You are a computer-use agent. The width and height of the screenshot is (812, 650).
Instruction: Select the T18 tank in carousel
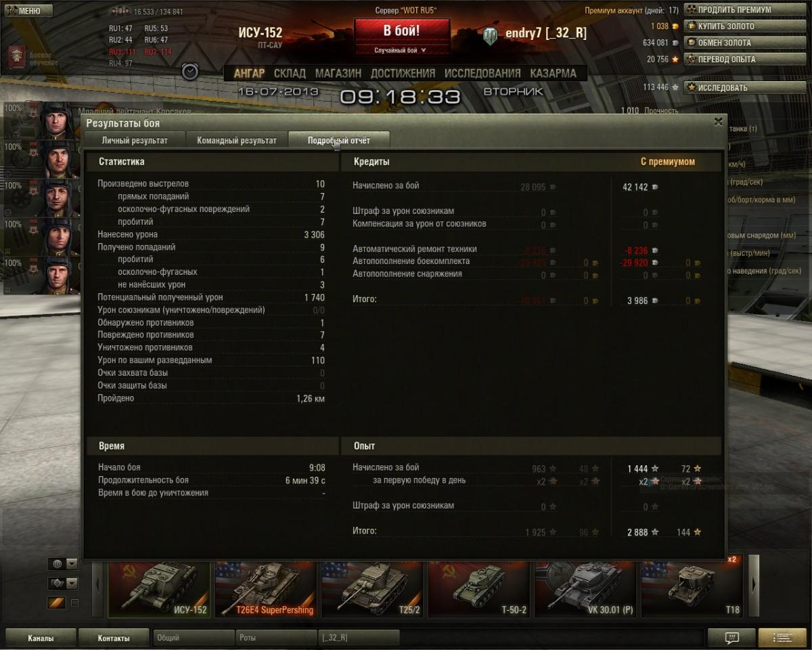coord(692,588)
